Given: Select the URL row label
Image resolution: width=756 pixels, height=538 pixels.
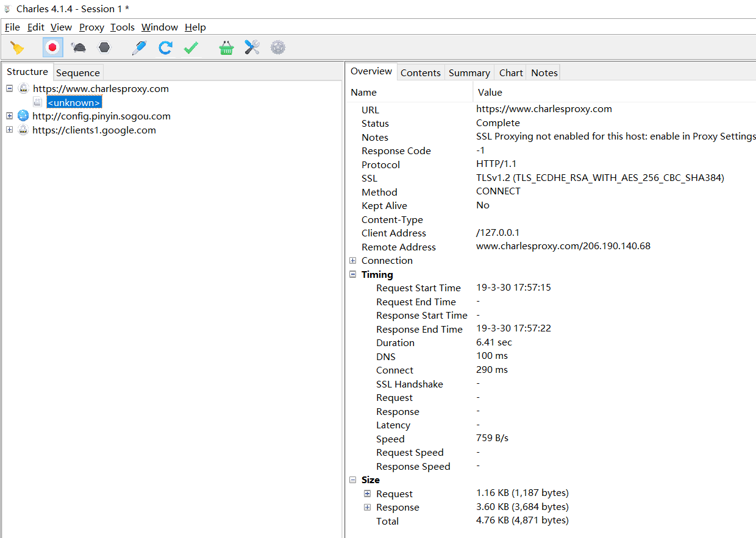Looking at the screenshot, I should pyautogui.click(x=370, y=110).
